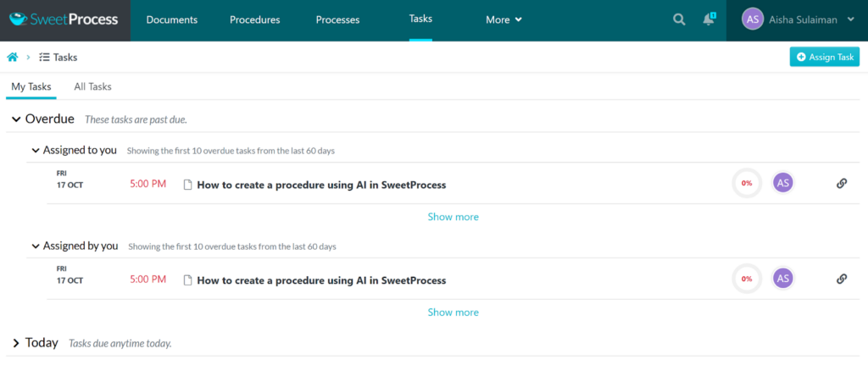Expand the Today section
The image size is (868, 365).
(x=16, y=343)
